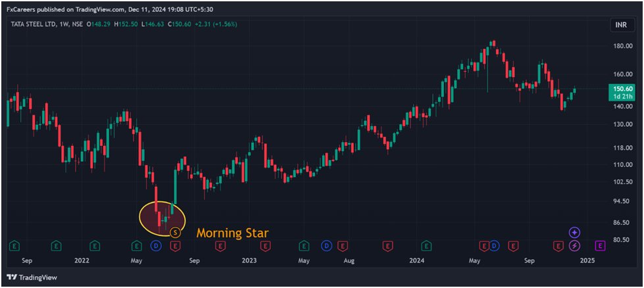Click the TradingView logo
Screen dimensions: 644x288
pyautogui.click(x=32, y=277)
